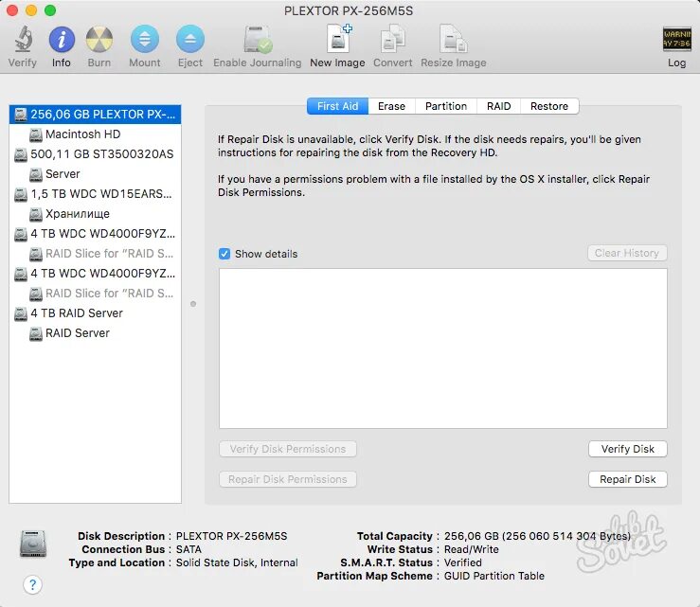Select the second 4 TB WDC WD4000F9YZ disk
The width and height of the screenshot is (700, 607).
coord(95,274)
